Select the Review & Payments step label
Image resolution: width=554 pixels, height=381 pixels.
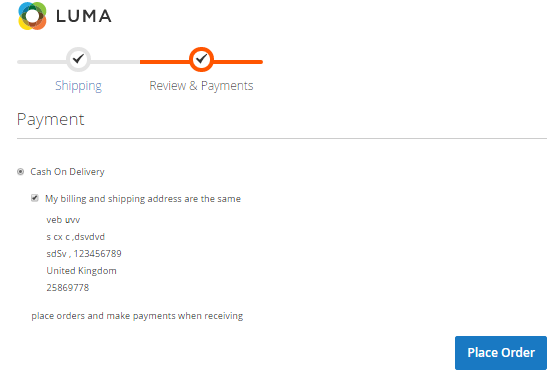(x=201, y=86)
